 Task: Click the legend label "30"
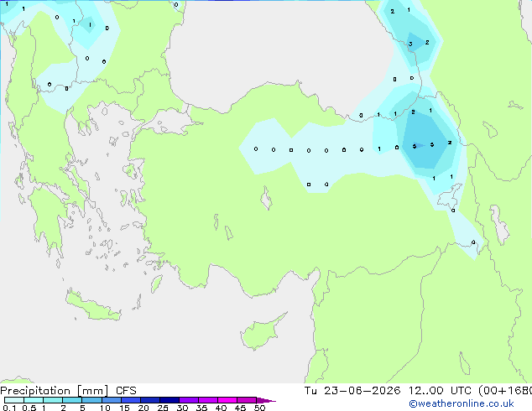pyautogui.click(x=182, y=408)
